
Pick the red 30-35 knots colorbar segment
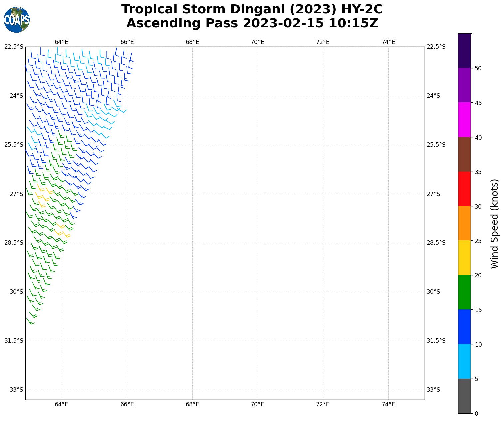464,189
